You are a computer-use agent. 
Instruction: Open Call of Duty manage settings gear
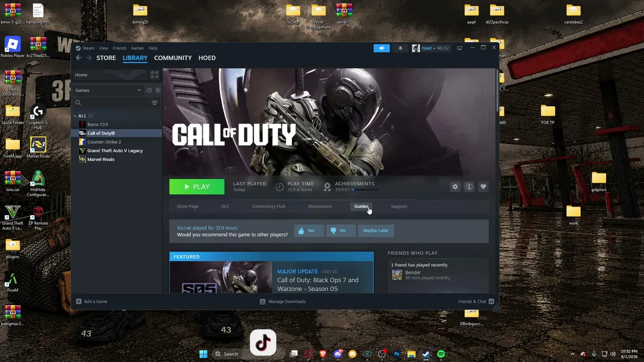[455, 187]
